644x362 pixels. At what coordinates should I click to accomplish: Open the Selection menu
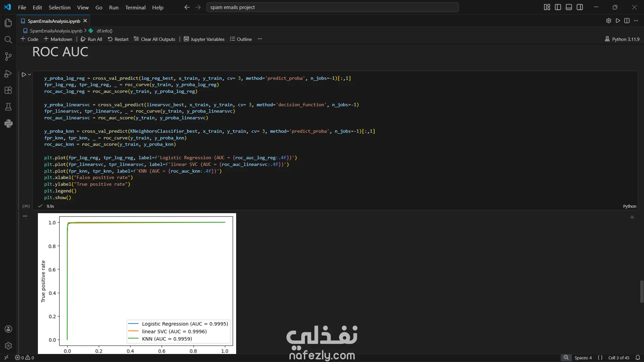click(59, 7)
